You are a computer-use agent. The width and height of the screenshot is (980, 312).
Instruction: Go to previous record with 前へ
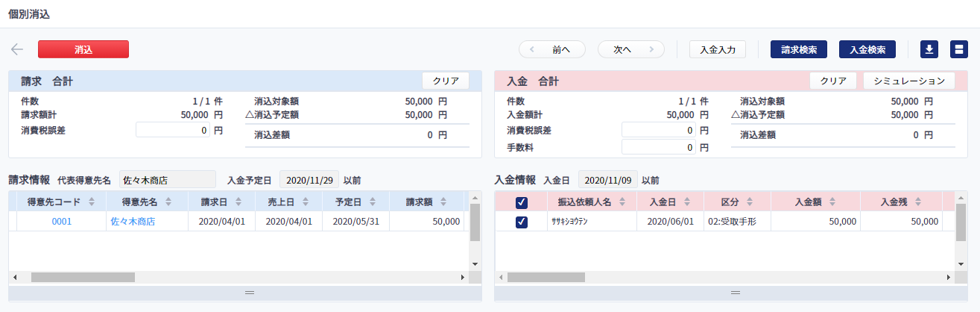click(552, 50)
